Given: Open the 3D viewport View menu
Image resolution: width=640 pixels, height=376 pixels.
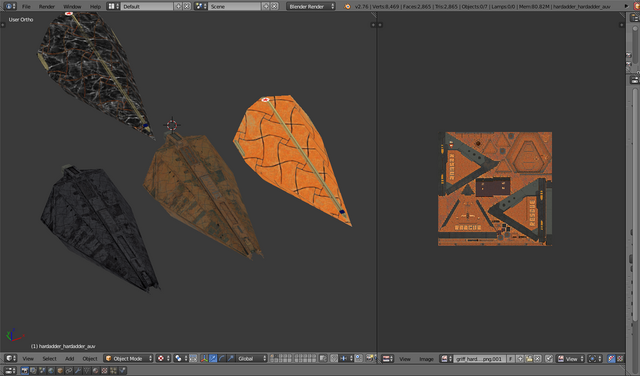Looking at the screenshot, I should tap(28, 358).
